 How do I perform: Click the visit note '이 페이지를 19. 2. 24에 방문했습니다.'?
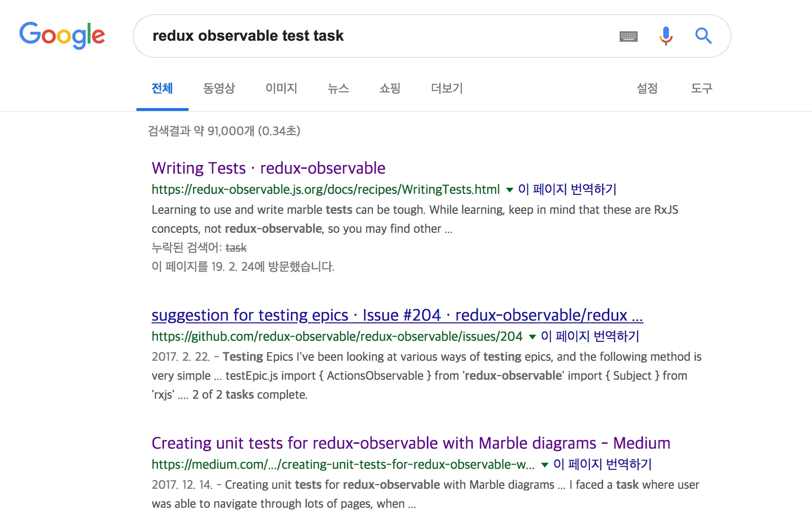point(243,266)
